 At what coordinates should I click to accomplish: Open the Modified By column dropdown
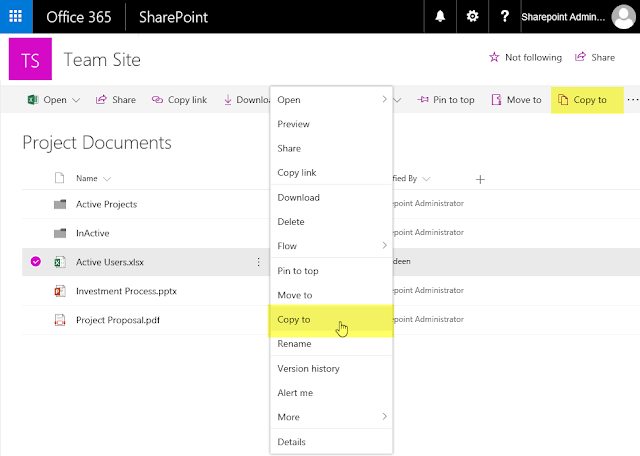pos(426,179)
